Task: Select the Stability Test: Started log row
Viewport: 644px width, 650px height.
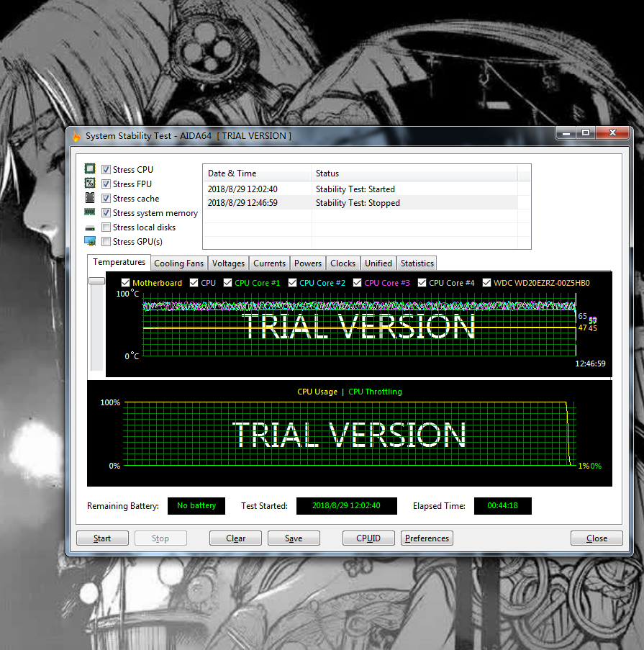Action: [x=360, y=189]
